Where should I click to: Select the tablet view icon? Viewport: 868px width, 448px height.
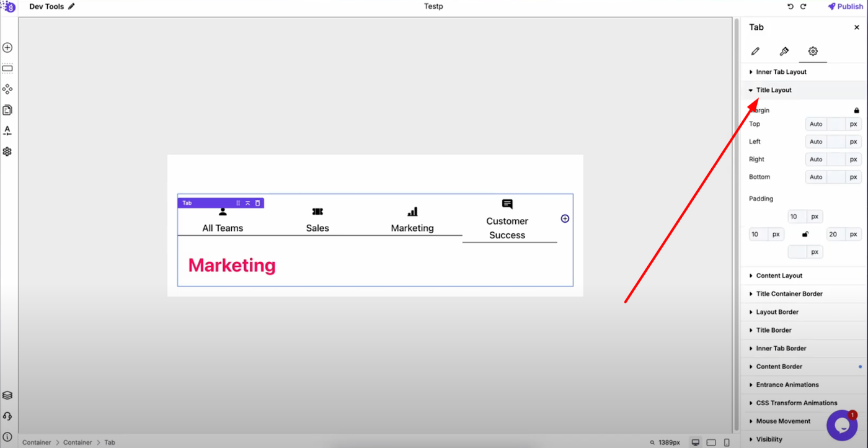[x=711, y=442]
